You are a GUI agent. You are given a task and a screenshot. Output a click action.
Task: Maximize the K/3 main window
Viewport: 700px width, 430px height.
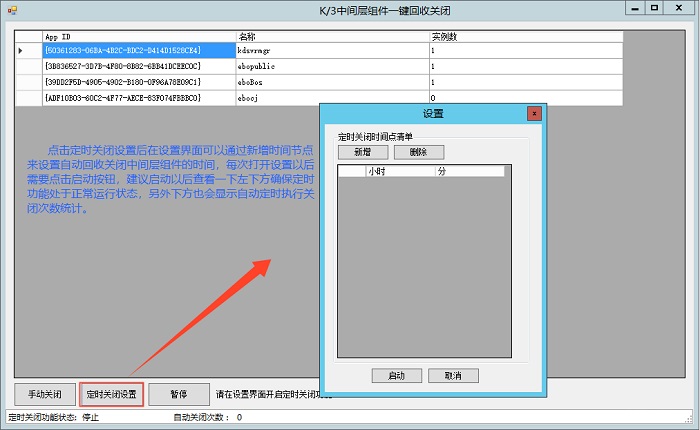(x=654, y=7)
